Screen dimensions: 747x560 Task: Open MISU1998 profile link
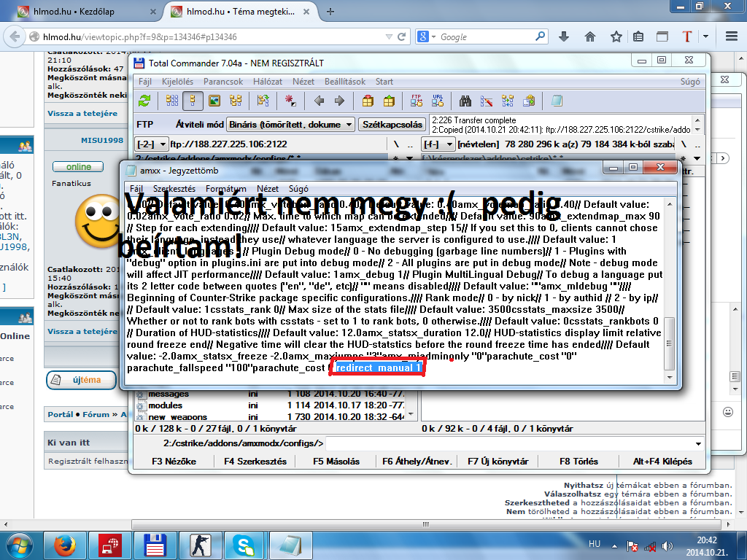pyautogui.click(x=102, y=140)
